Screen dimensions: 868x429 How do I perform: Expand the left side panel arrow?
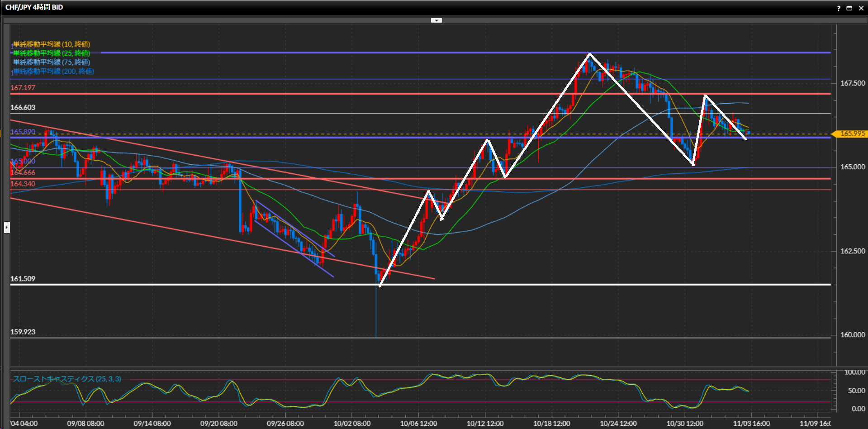click(7, 227)
